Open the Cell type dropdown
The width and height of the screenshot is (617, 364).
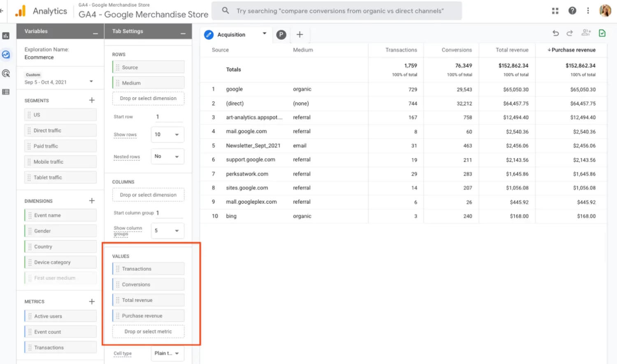pyautogui.click(x=167, y=353)
